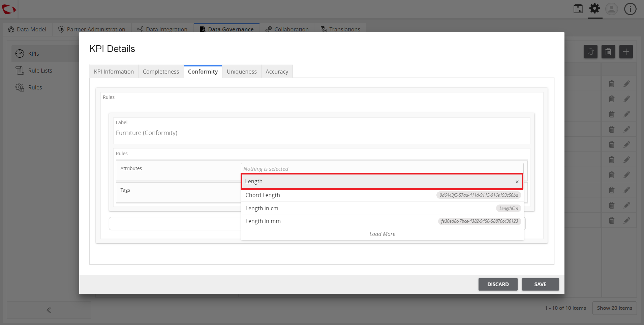Click the Rule Lists icon
This screenshot has width=644, height=325.
(x=20, y=70)
